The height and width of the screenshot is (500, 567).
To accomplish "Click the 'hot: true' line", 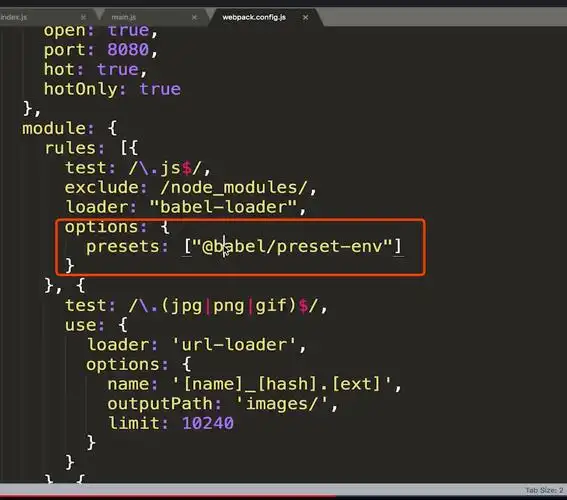I will point(95,69).
